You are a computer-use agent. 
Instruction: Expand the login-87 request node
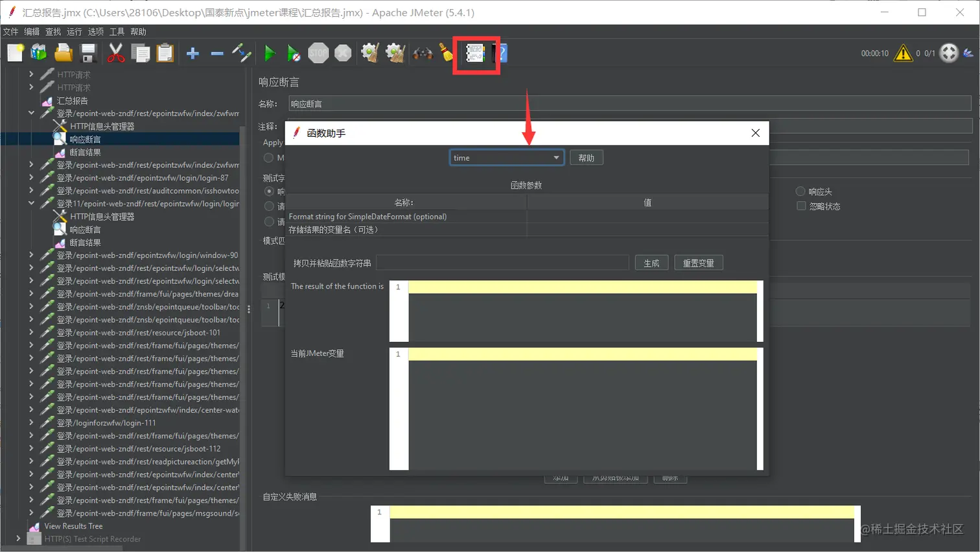[31, 178]
